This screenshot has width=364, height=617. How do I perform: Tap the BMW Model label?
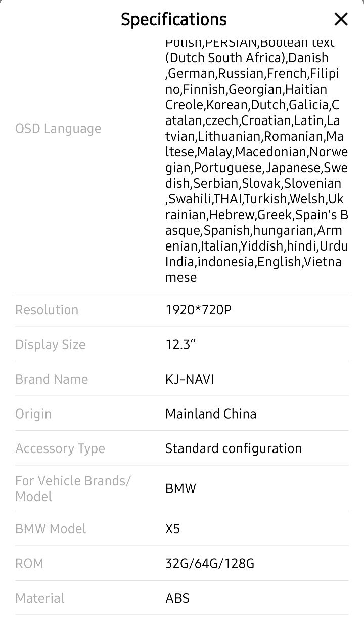[51, 529]
